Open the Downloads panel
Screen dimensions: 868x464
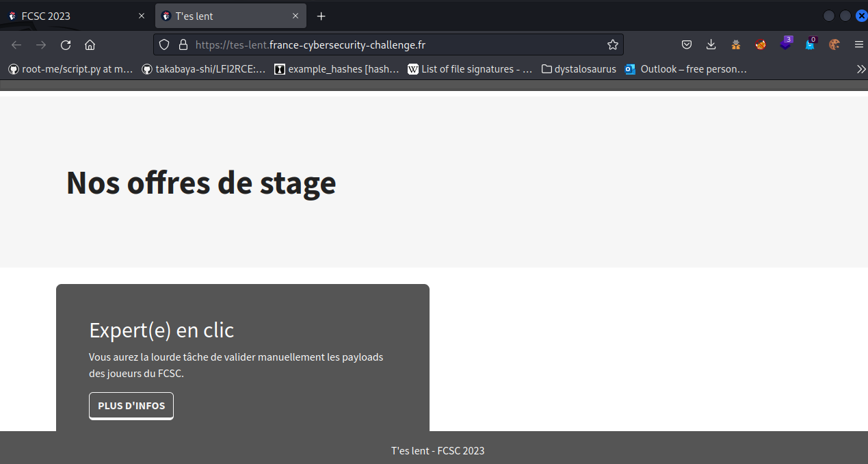711,45
